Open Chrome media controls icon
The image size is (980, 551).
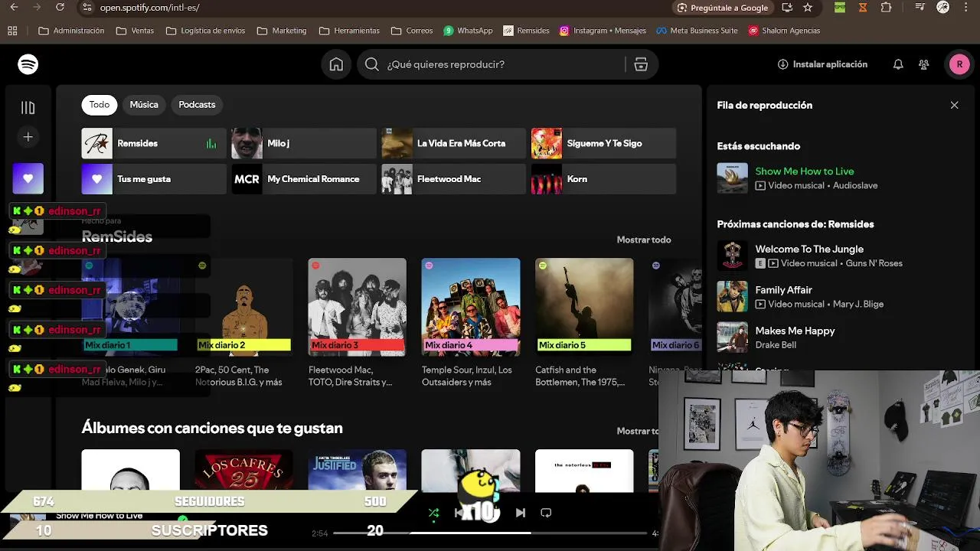click(x=920, y=8)
